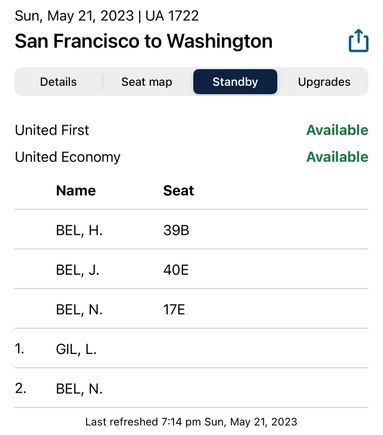Select standby number 2 BEL, N.

tap(191, 388)
